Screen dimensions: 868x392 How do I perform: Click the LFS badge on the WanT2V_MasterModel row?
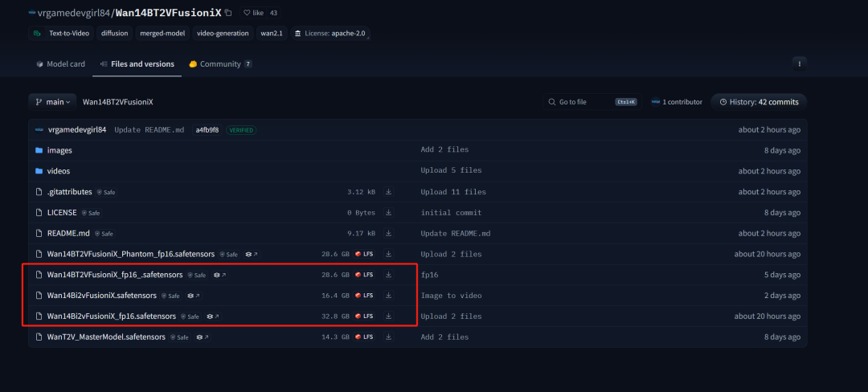coord(364,337)
